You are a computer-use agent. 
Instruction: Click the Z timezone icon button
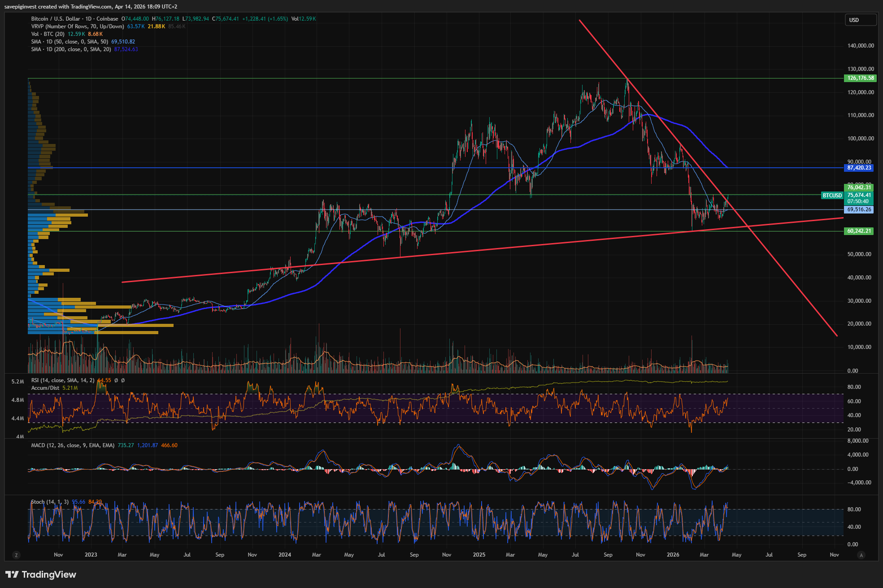pos(17,555)
